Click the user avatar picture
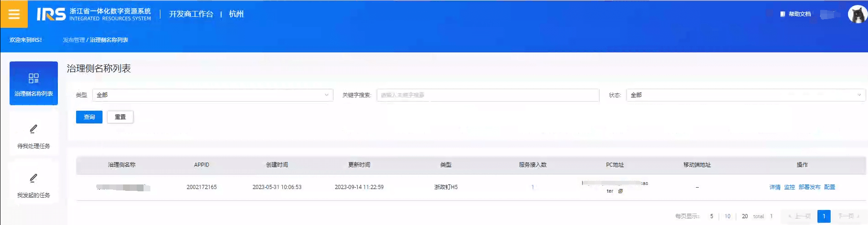The image size is (868, 225). click(857, 14)
